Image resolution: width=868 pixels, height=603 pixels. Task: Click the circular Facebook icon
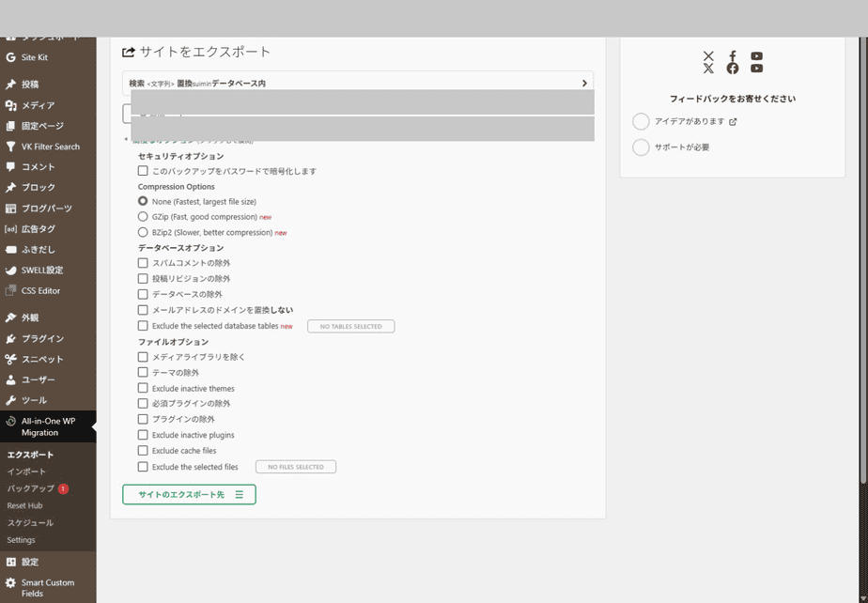[733, 69]
